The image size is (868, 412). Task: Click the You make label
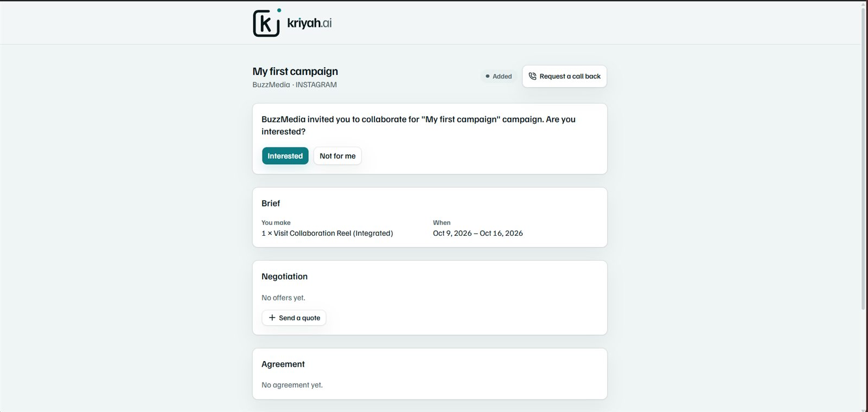point(276,223)
